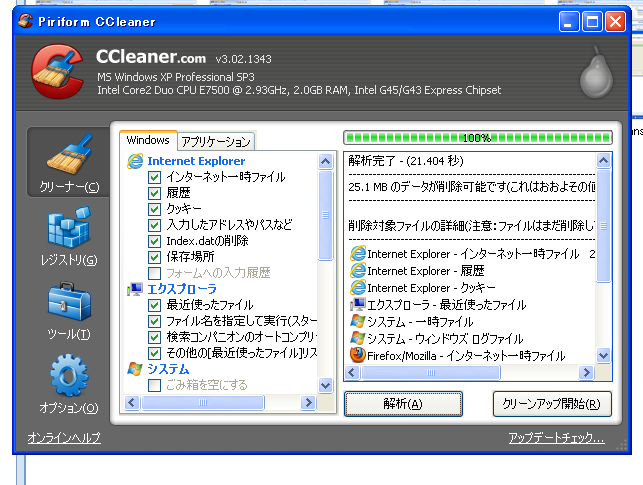
Task: Uncheck インターネット一時ファイル checkbox
Action: coord(154,177)
